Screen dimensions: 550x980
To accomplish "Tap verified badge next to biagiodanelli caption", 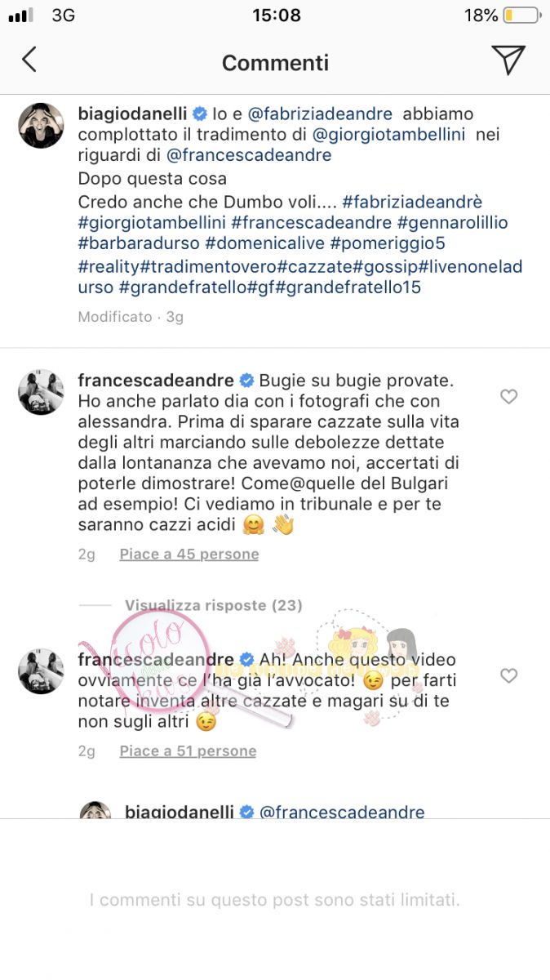I will pos(200,113).
